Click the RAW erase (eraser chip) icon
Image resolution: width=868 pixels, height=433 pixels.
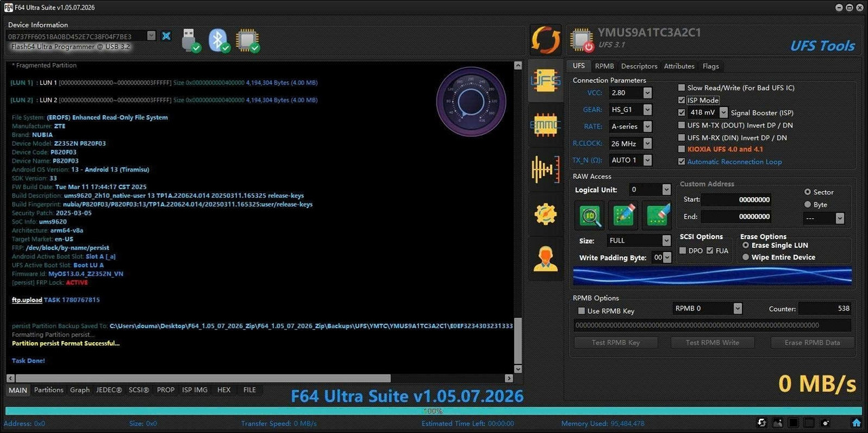pos(656,215)
